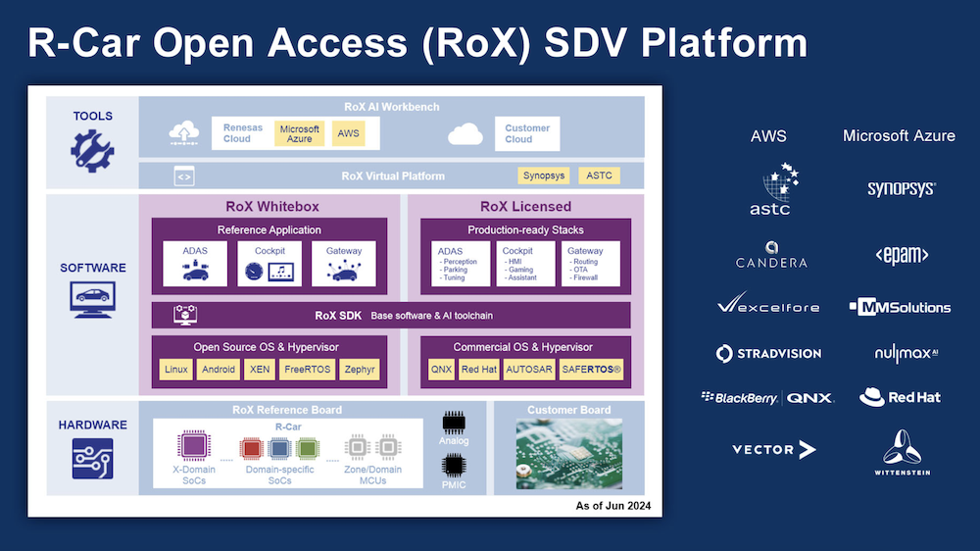Select the SAFERTOS yellow box

591,370
